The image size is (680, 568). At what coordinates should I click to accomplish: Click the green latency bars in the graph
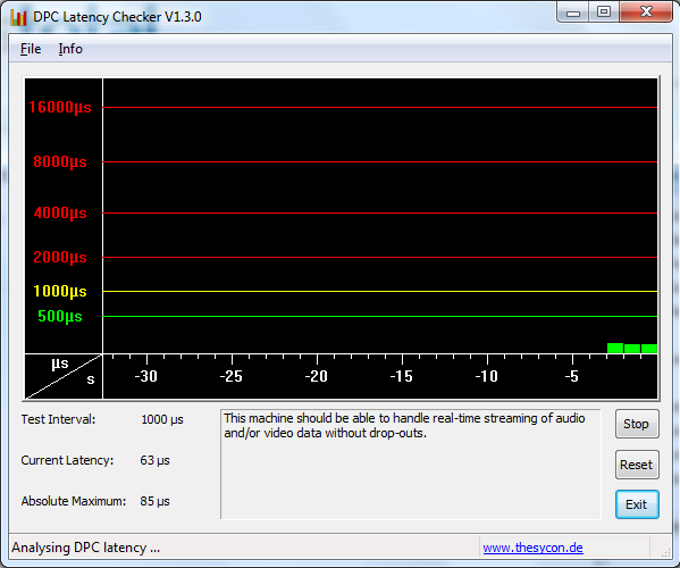pos(632,348)
